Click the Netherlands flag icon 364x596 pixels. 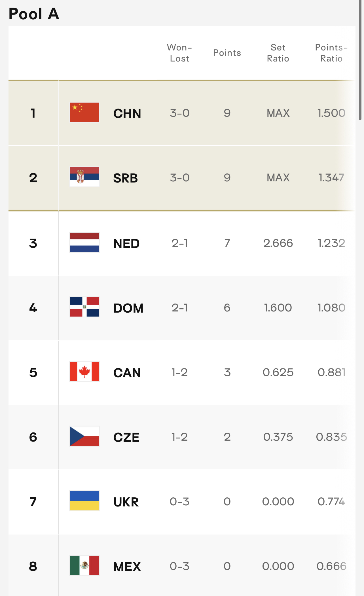[x=84, y=243]
